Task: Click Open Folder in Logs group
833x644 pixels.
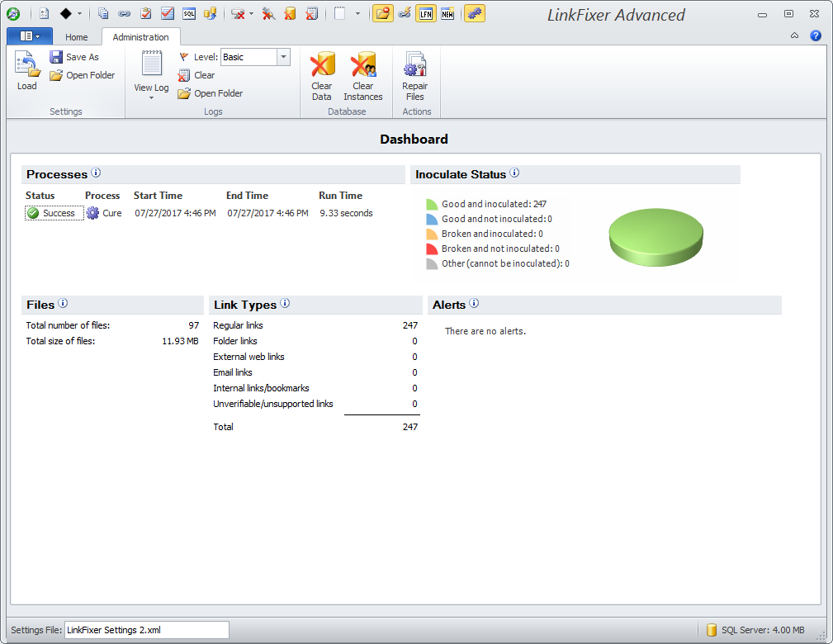Action: (211, 93)
